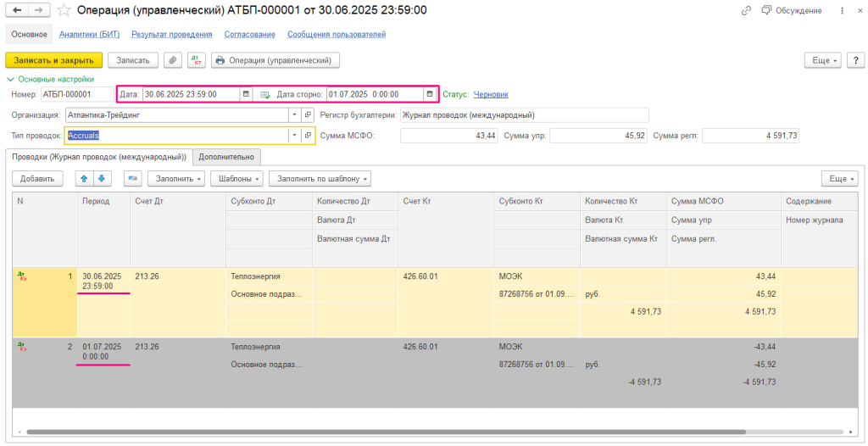868x446 pixels.
Task: Click the Номер input field
Action: pyautogui.click(x=76, y=94)
